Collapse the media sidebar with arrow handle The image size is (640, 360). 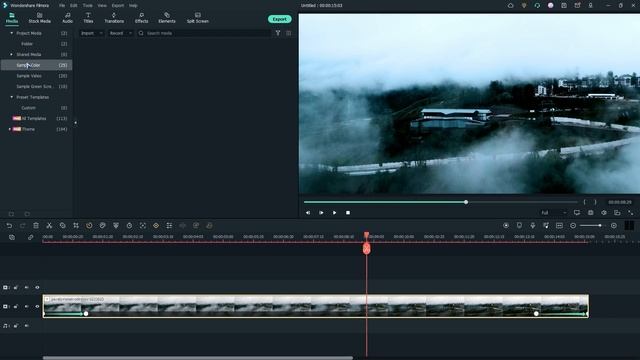[x=76, y=122]
